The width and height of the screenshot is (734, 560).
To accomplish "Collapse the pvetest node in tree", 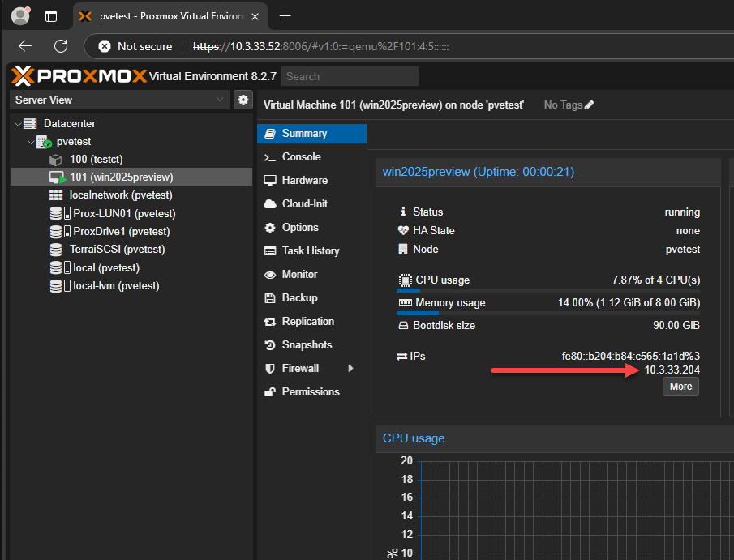I will [31, 142].
